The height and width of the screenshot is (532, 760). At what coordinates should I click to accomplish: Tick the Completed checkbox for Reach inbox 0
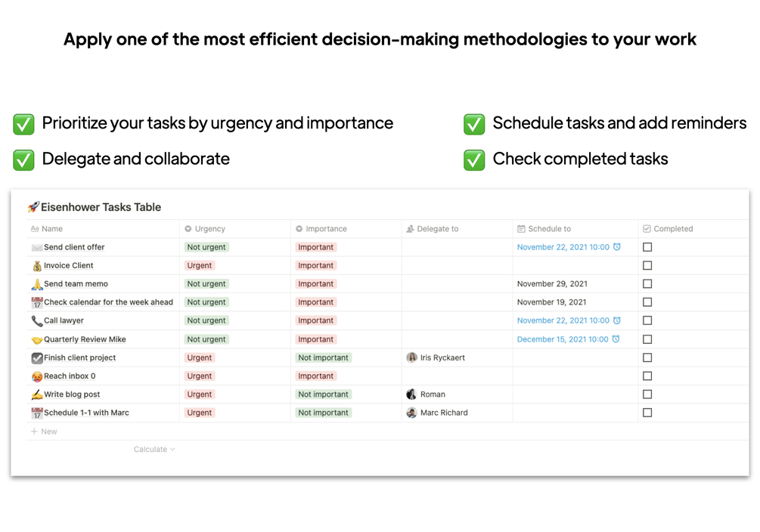[647, 376]
